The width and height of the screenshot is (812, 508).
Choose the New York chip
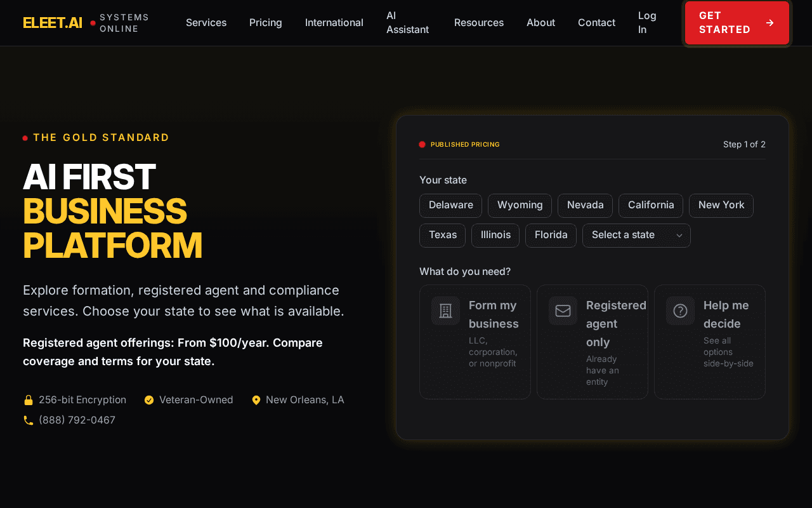(721, 206)
